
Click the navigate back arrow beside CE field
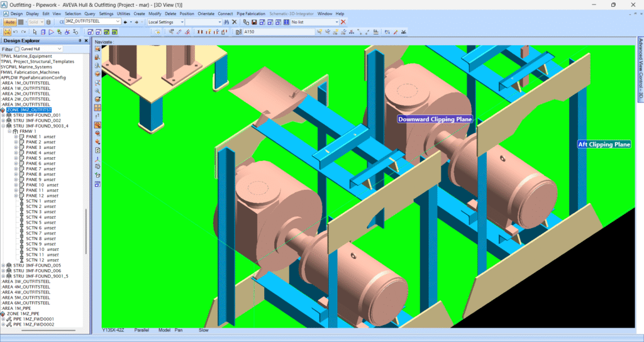(125, 22)
